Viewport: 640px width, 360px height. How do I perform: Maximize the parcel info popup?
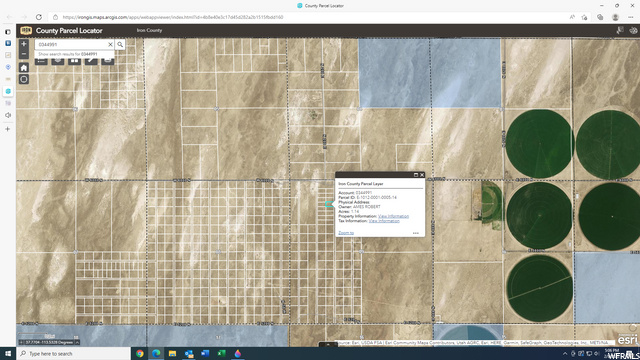(416, 175)
